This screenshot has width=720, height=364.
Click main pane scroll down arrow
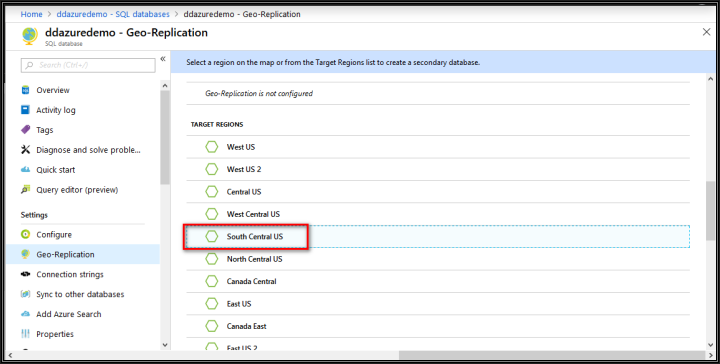point(710,345)
